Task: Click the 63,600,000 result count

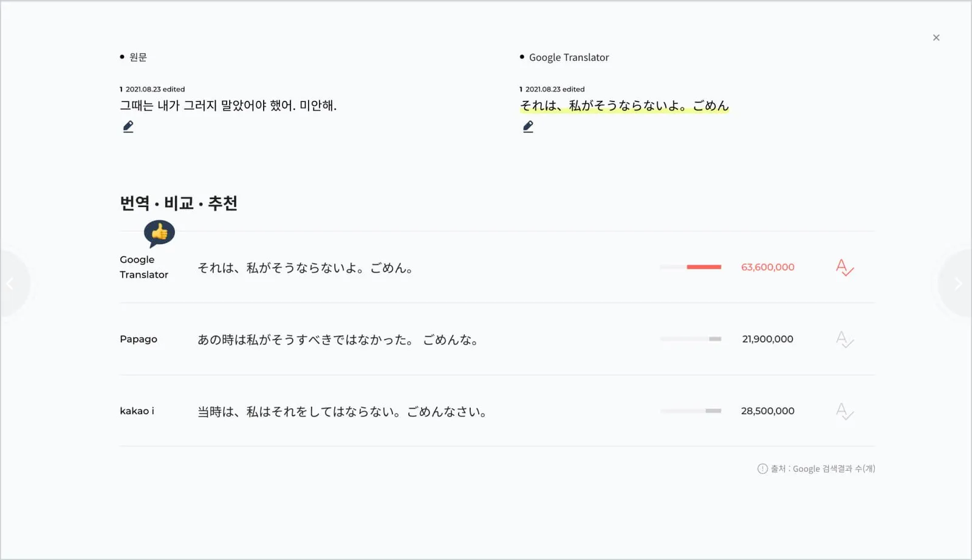Action: pos(768,267)
